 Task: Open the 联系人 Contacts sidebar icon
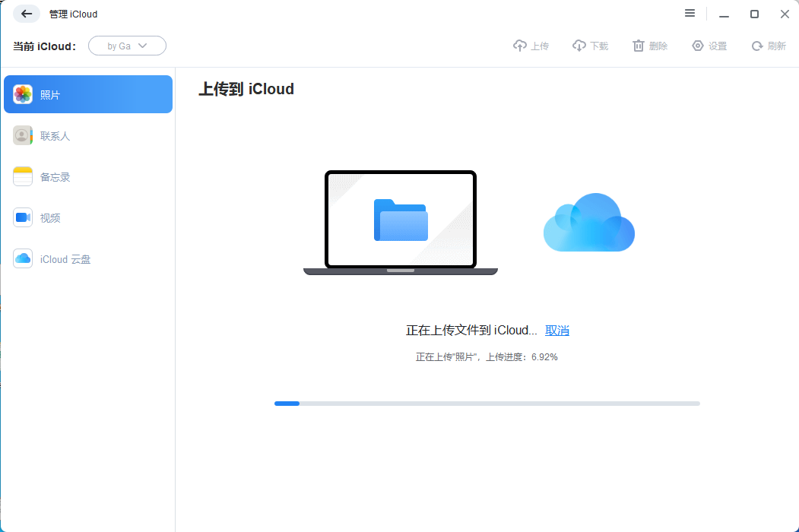(22, 135)
